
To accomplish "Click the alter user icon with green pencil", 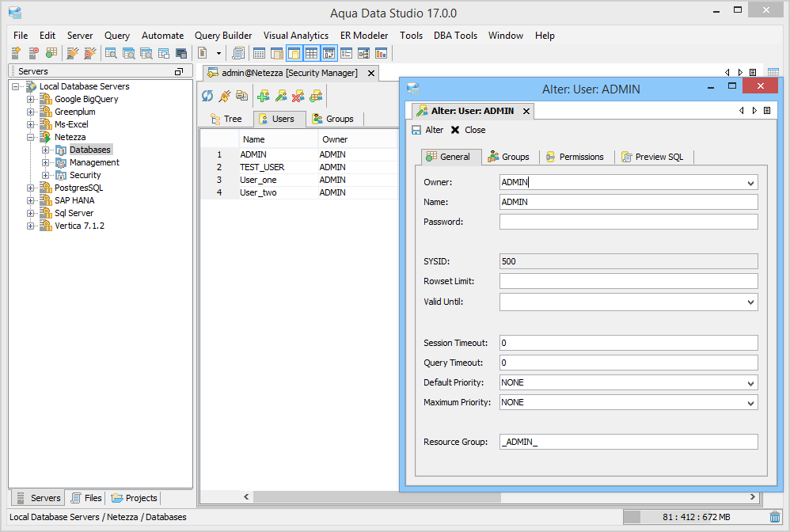I will pos(281,96).
